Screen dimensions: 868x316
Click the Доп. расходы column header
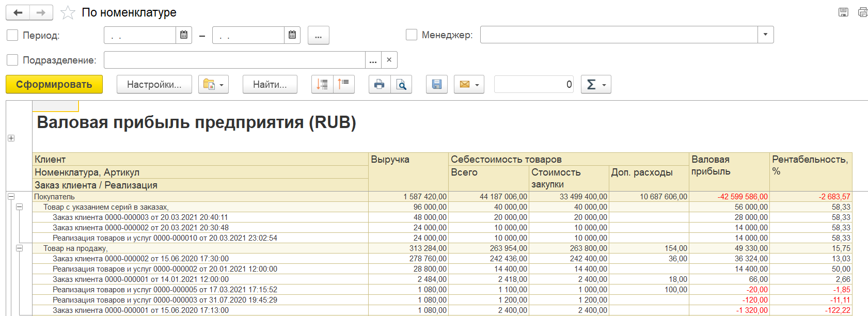649,178
